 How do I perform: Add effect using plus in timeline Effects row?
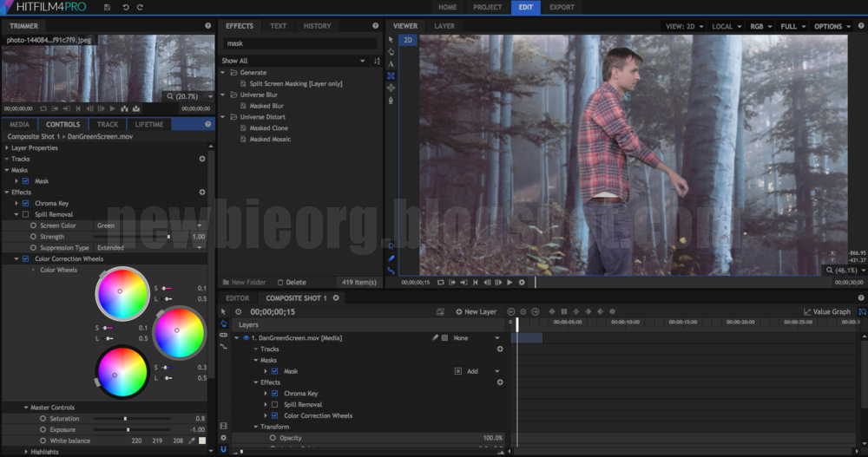(x=500, y=382)
